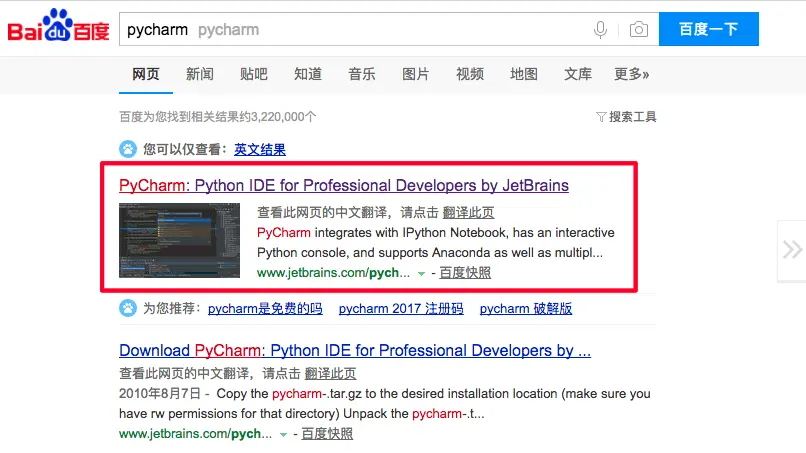Open 百度快照 for first result
Viewport: 806px width, 453px height.
[x=465, y=273]
